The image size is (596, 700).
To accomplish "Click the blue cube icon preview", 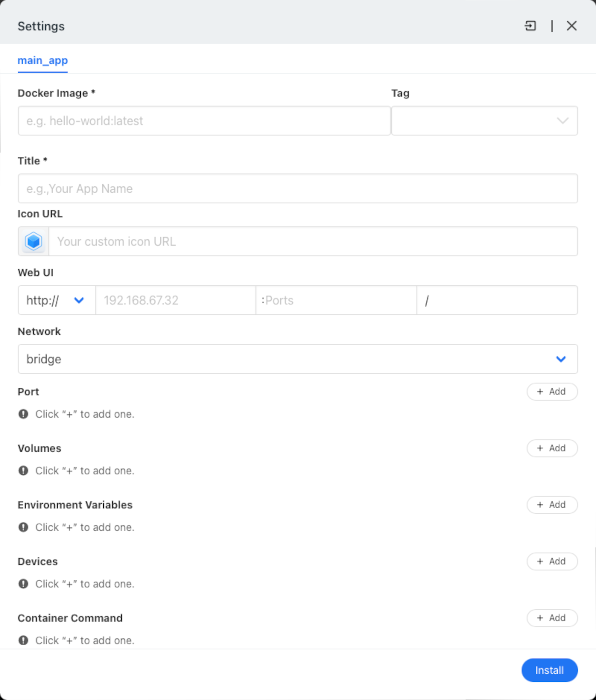I will 33,241.
